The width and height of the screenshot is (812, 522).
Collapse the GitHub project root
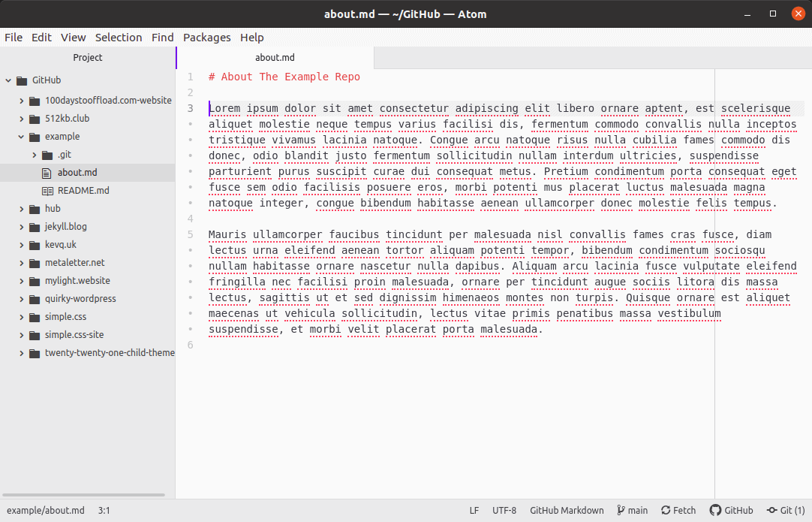(x=8, y=80)
